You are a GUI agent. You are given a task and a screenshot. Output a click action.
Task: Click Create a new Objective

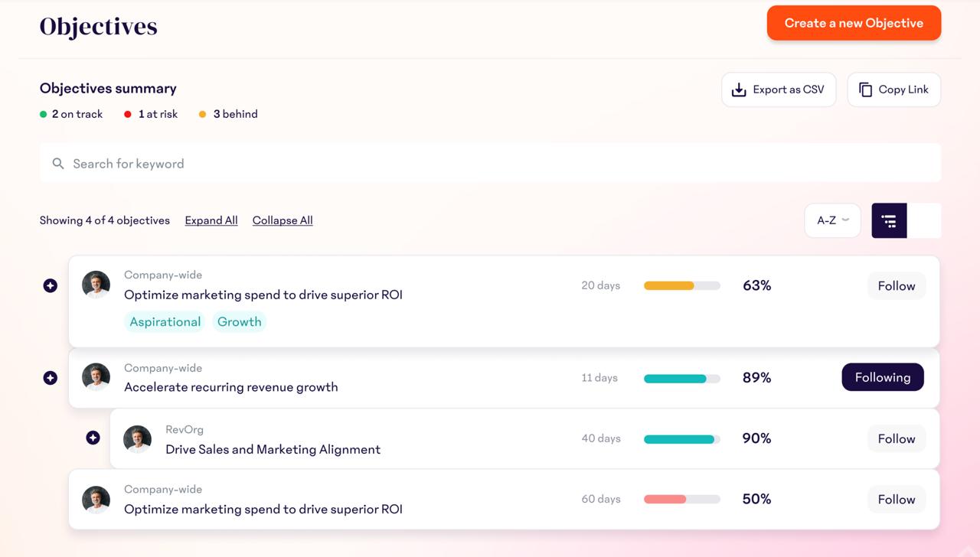tap(853, 23)
